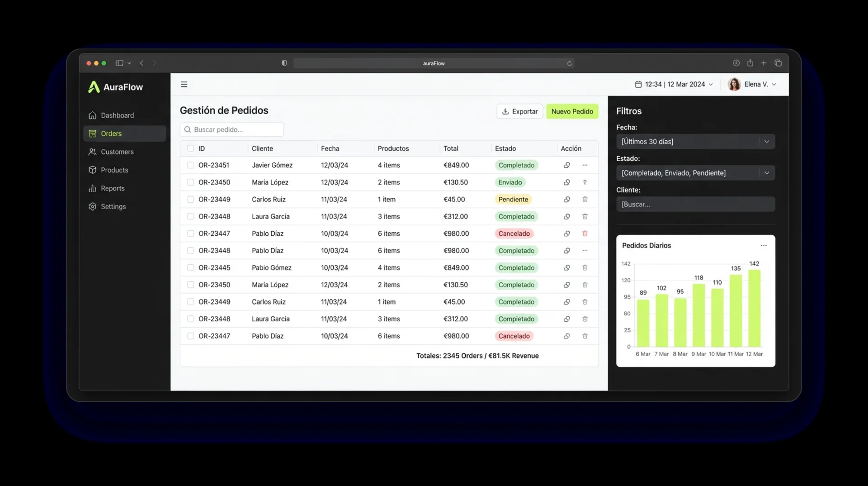This screenshot has height=486, width=868.
Task: Click the AuraFlow logo
Action: 115,87
